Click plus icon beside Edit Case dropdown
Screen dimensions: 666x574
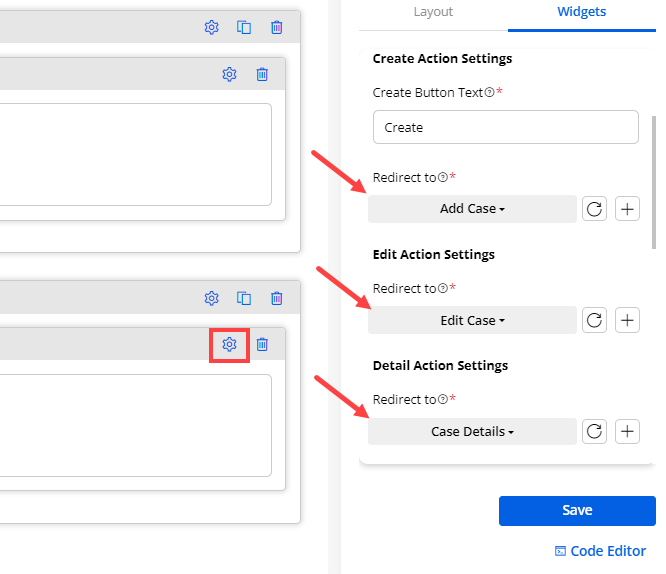tap(627, 320)
